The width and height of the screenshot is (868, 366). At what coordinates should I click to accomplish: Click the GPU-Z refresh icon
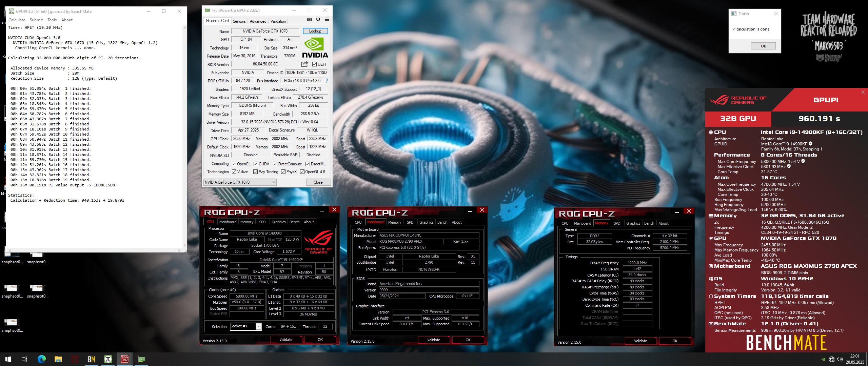click(318, 20)
